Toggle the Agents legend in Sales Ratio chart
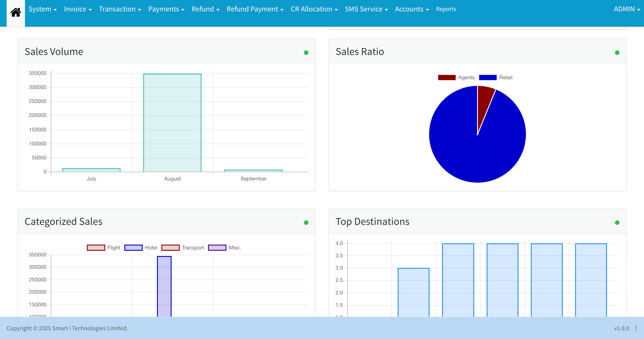Image resolution: width=644 pixels, height=339 pixels. (x=447, y=77)
